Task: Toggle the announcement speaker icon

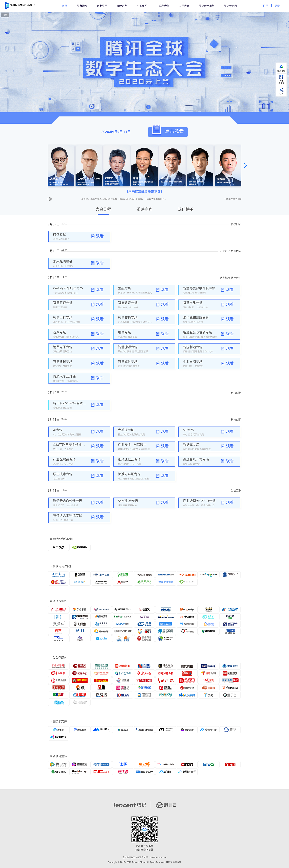Action: [49, 199]
